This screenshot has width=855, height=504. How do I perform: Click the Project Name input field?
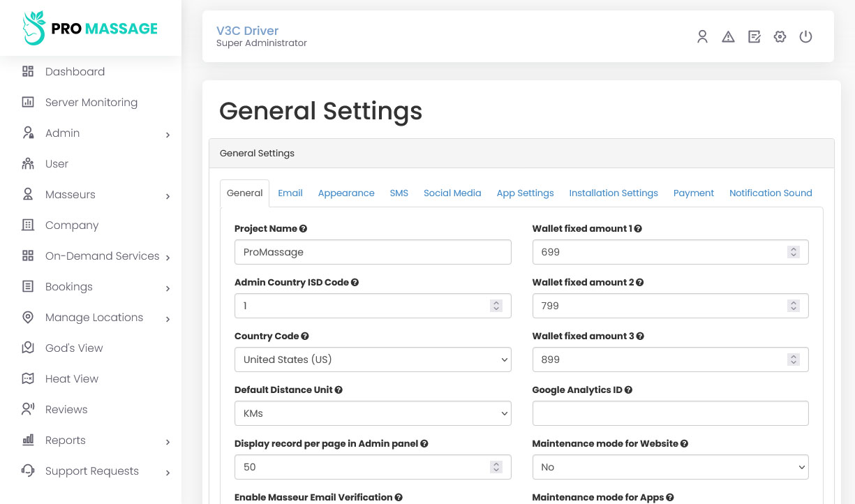point(373,252)
